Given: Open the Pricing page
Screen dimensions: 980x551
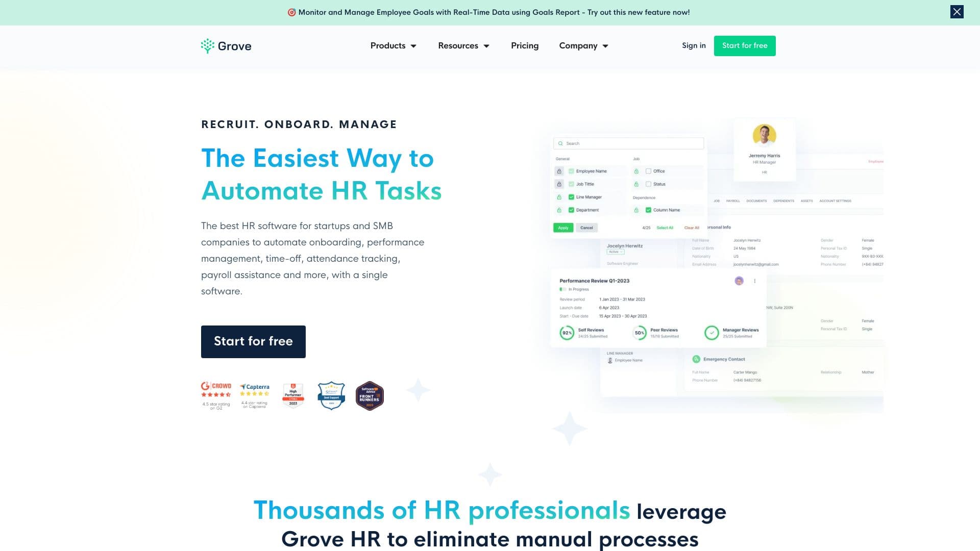Looking at the screenshot, I should coord(525,45).
